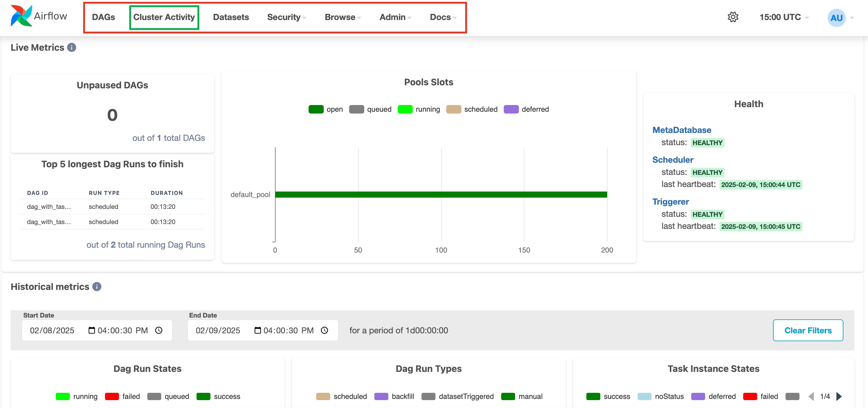Open the MetaDatabase health link
Viewport: 868px width, 408px height.
681,130
